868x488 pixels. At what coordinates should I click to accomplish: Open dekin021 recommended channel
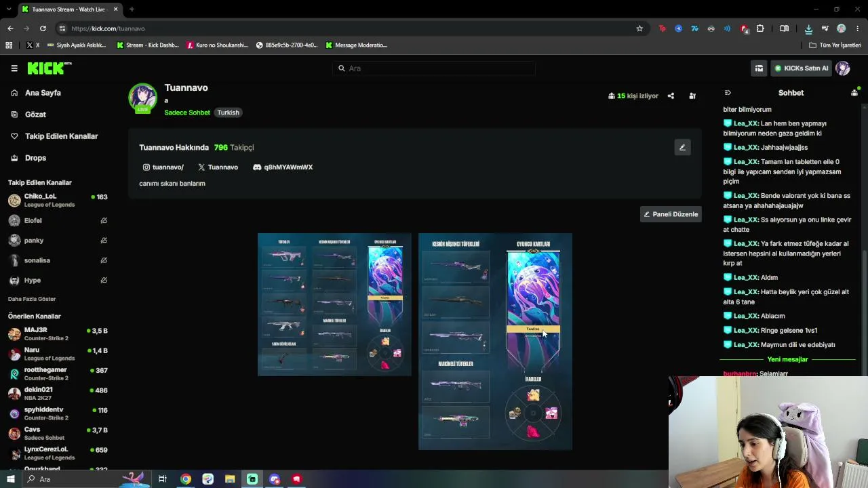tap(58, 394)
